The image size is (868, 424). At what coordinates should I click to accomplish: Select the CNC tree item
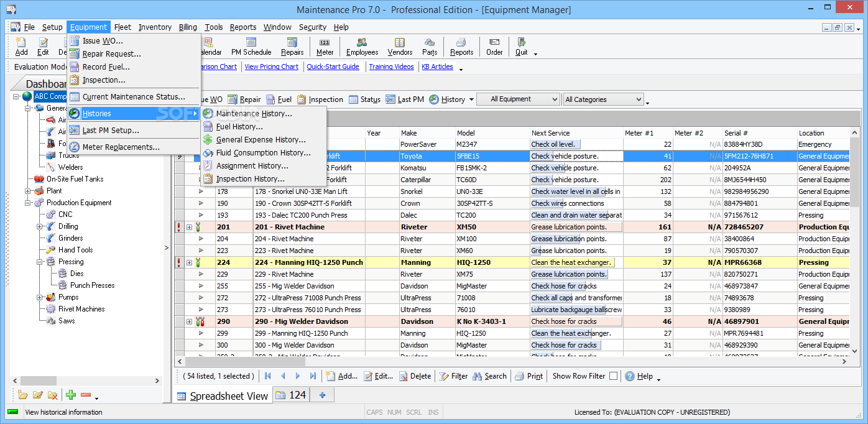coord(65,214)
